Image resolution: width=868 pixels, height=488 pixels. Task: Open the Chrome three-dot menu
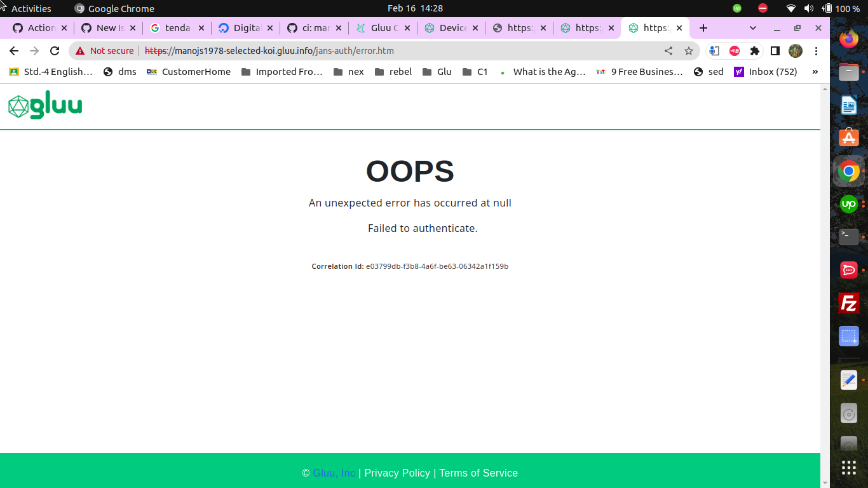coord(817,50)
